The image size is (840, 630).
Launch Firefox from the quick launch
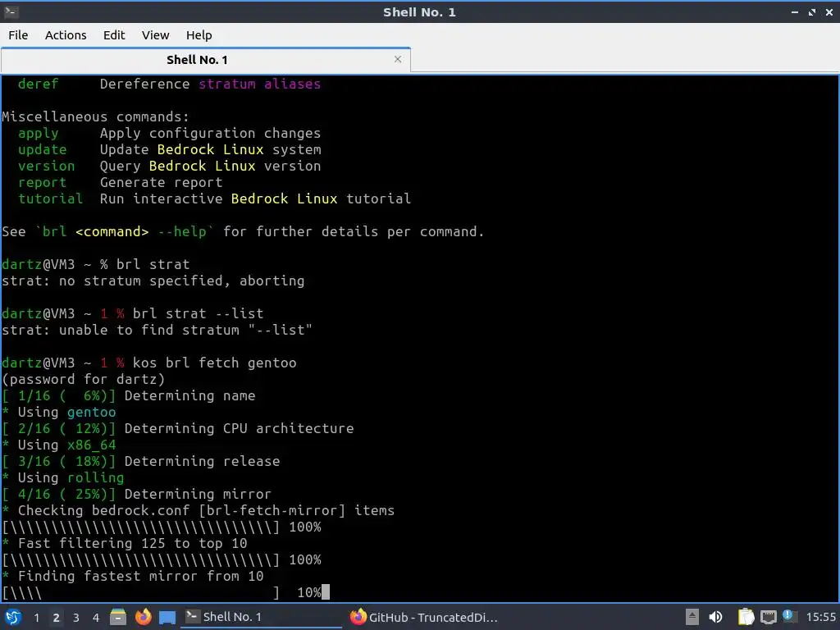pyautogui.click(x=143, y=617)
